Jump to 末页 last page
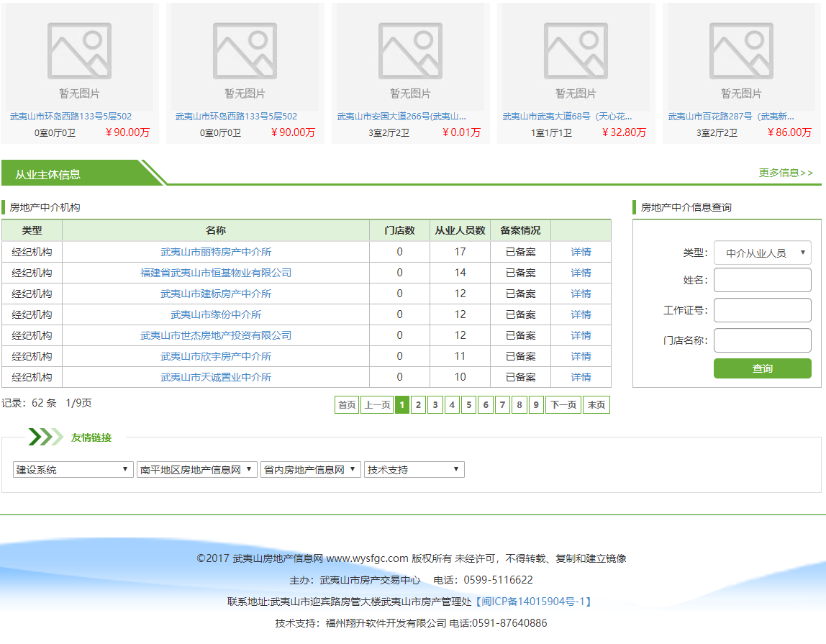This screenshot has width=826, height=644. (596, 405)
